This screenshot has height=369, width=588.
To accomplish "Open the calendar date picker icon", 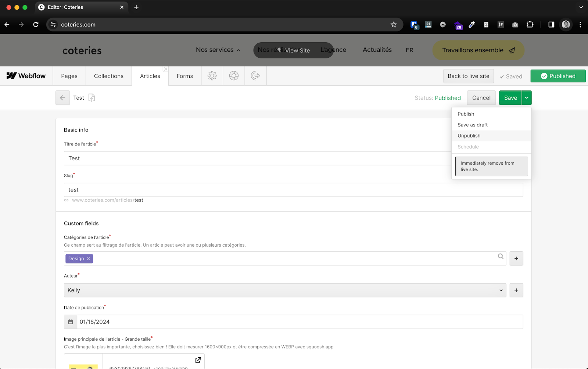I will (71, 322).
